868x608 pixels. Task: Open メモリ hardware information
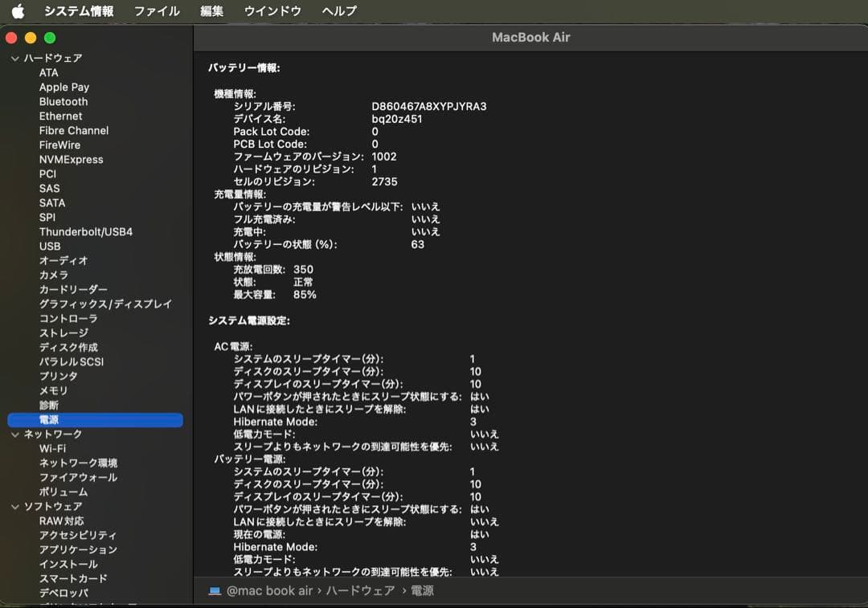[x=51, y=390]
